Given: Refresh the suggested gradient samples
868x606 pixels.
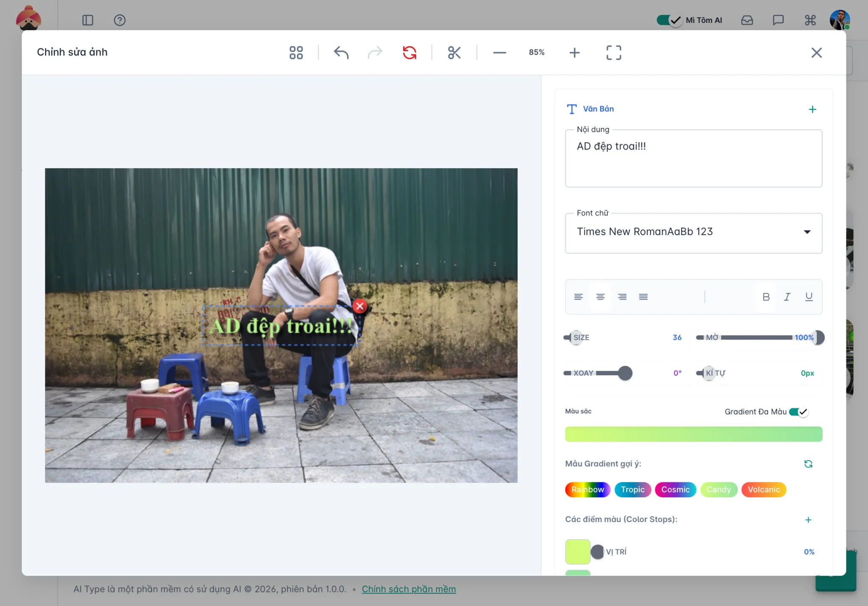Looking at the screenshot, I should point(808,464).
